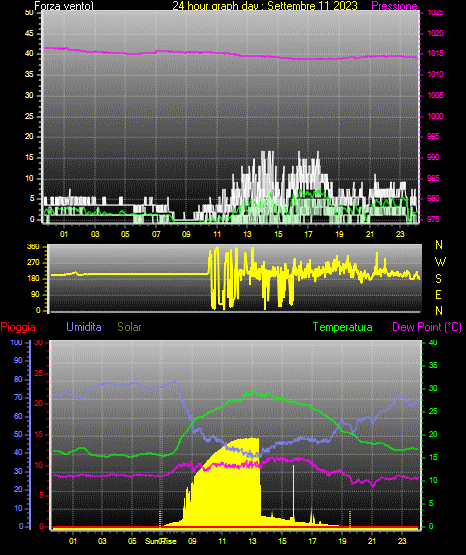
Task: Click the Forza vento title label
Action: (64, 6)
